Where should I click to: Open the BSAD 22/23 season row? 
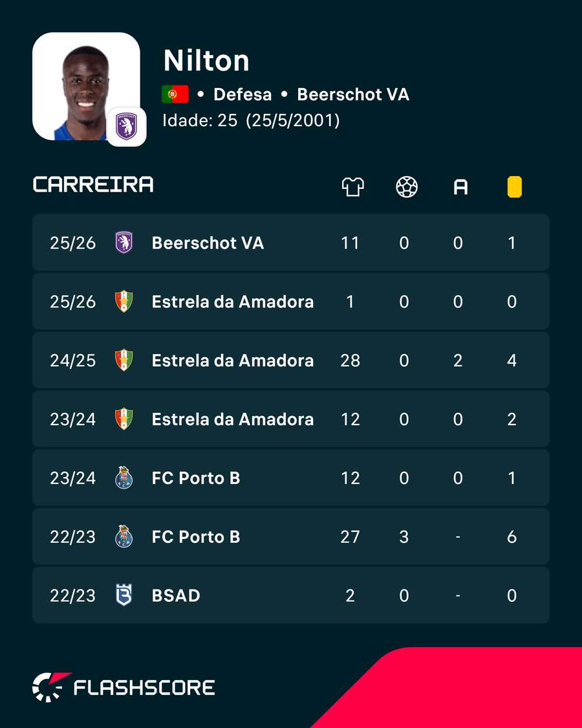[291, 595]
